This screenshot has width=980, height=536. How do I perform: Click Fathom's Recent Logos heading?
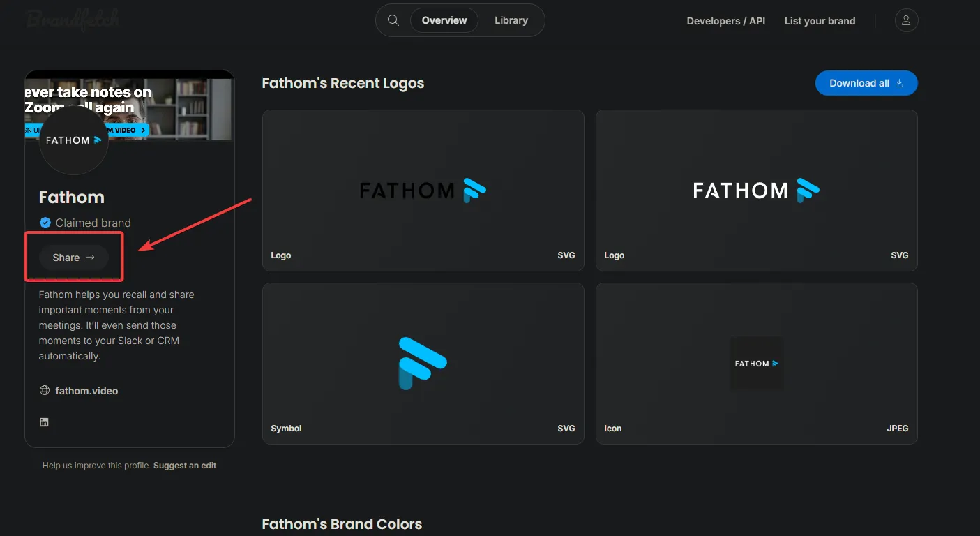(342, 83)
